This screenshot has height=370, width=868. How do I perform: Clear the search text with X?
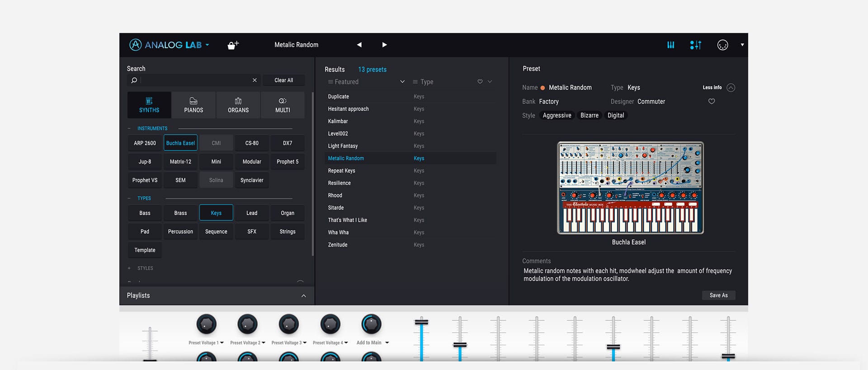[x=255, y=80]
